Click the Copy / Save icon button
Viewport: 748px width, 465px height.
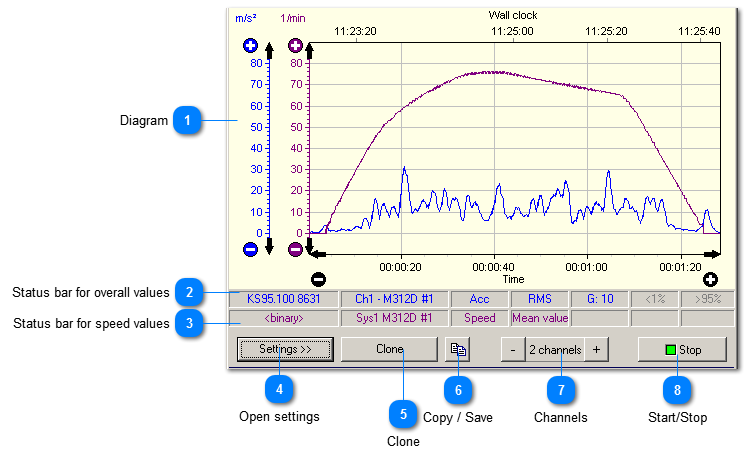[457, 350]
